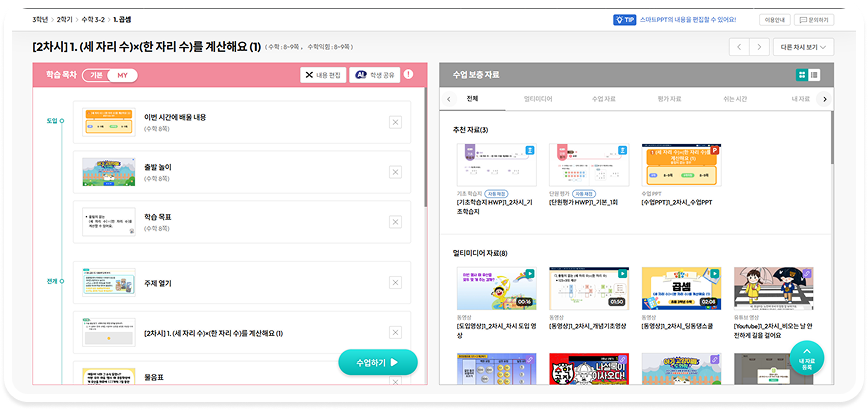Open the 물음표 slide thumbnail

(x=108, y=376)
